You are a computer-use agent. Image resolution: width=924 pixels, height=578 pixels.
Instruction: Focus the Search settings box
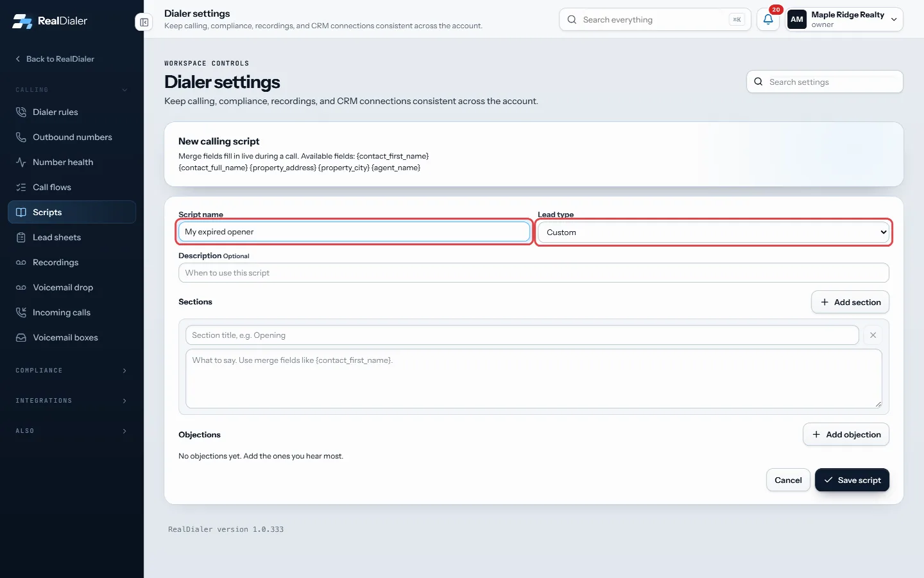[x=825, y=82]
